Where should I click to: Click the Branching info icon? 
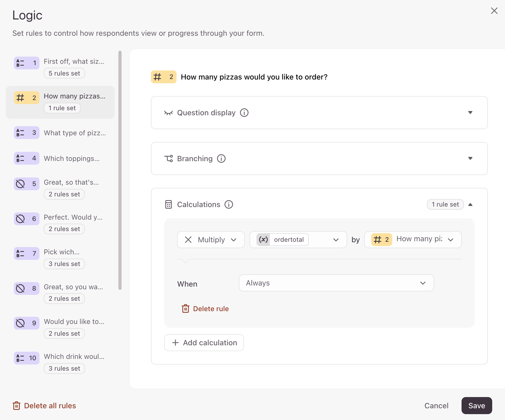(221, 159)
